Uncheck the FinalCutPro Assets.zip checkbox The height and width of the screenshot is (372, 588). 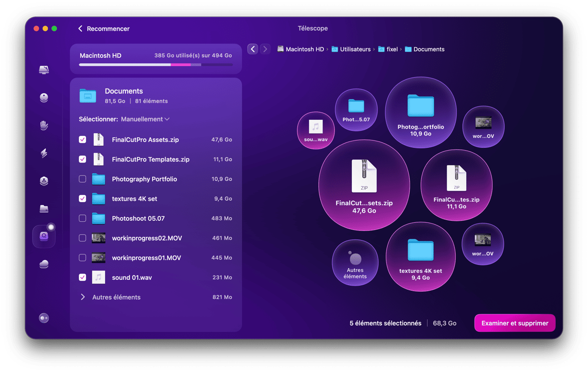(83, 140)
